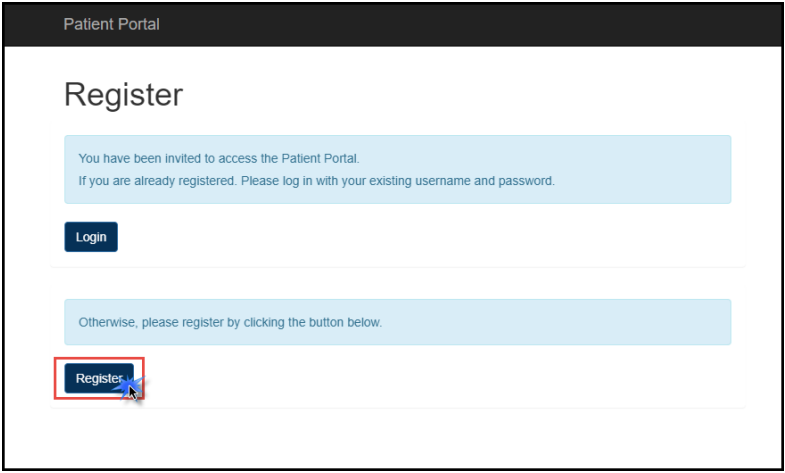Click the large Register page heading
The image size is (785, 473).
(123, 95)
